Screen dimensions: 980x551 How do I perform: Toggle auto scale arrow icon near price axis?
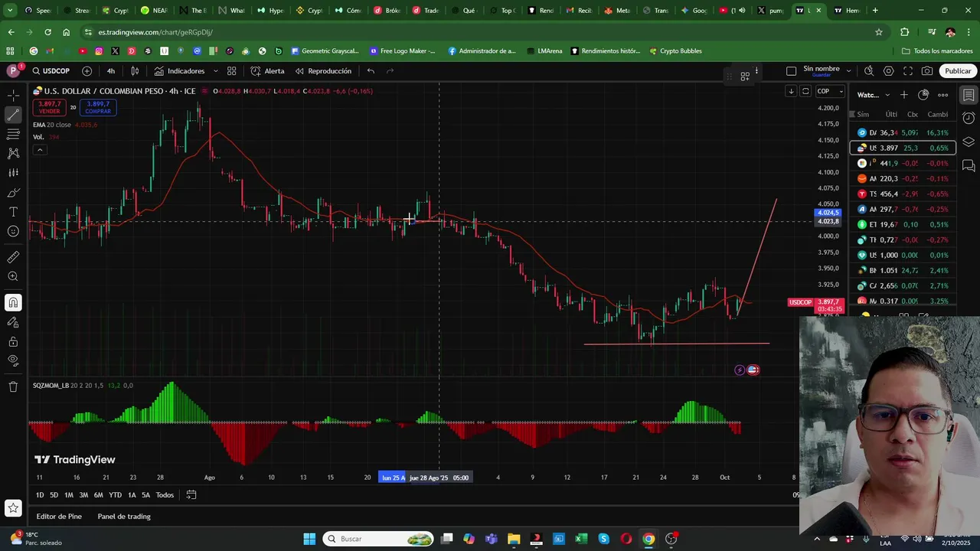point(791,91)
